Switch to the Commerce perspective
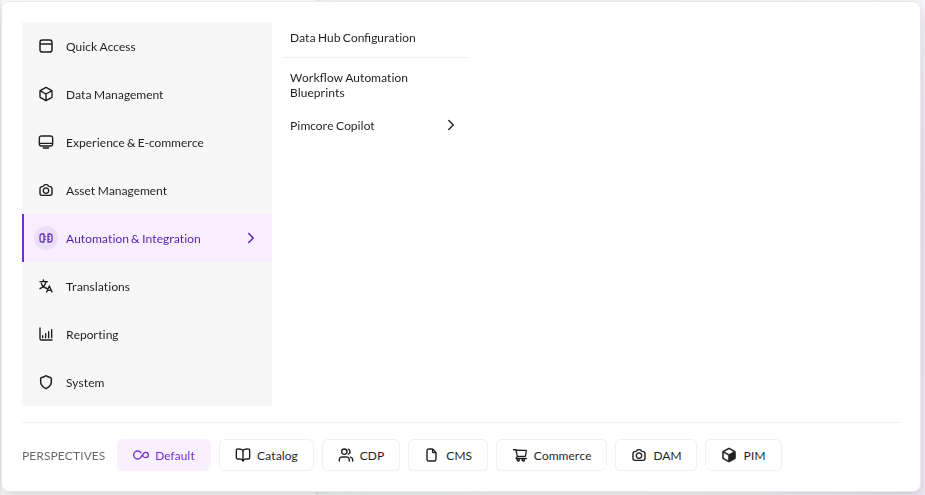The image size is (925, 495). pos(552,455)
